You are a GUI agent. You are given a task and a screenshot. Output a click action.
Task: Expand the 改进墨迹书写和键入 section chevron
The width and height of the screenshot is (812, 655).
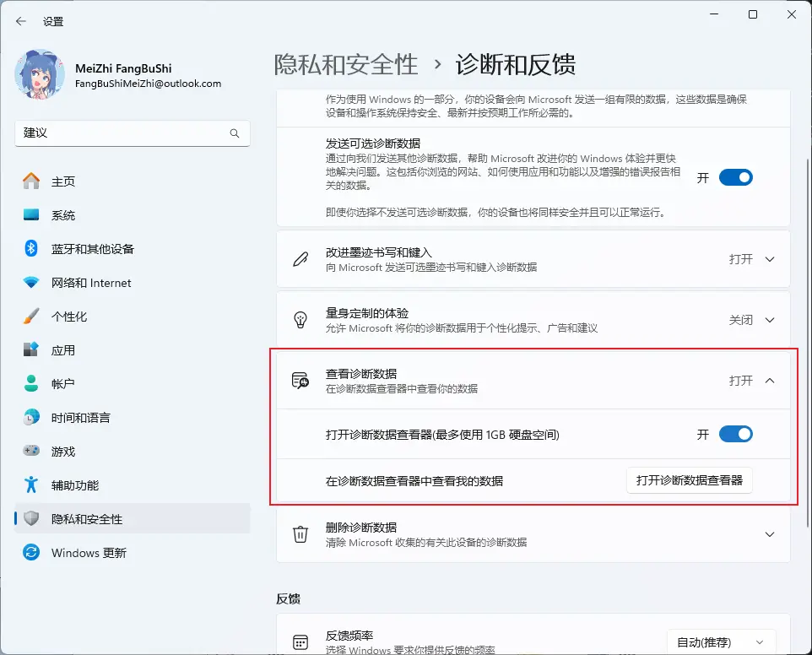(769, 259)
